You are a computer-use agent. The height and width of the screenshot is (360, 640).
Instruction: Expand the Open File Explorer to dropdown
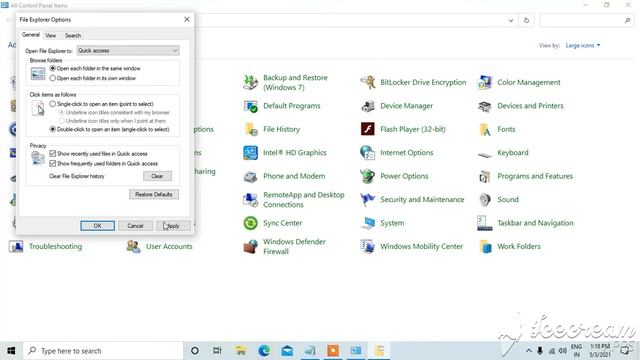point(128,51)
